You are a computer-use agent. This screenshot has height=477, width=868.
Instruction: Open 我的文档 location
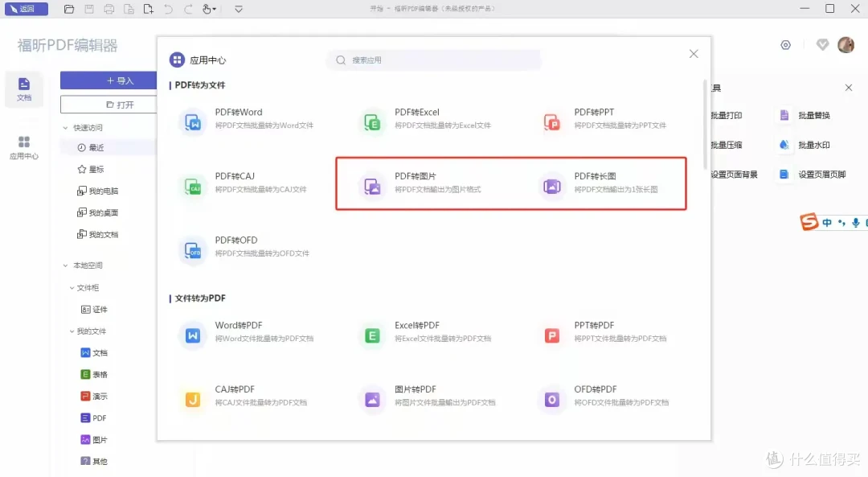click(97, 234)
